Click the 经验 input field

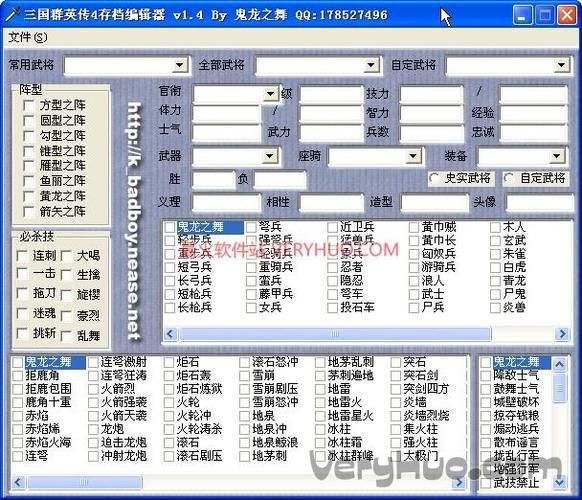[x=533, y=113]
